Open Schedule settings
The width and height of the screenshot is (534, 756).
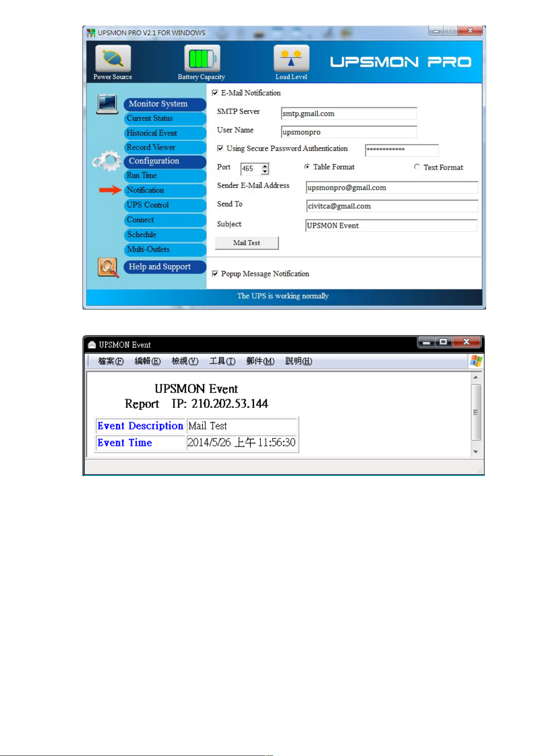pos(165,235)
